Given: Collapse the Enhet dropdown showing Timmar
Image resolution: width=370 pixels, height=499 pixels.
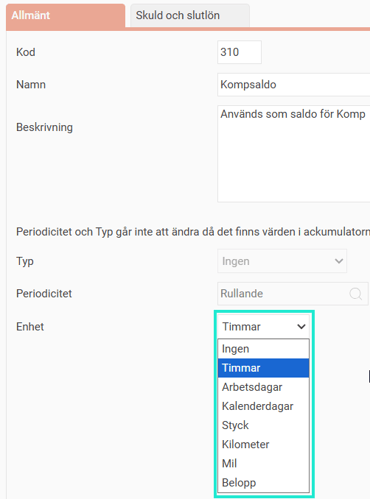Looking at the screenshot, I should point(264,327).
